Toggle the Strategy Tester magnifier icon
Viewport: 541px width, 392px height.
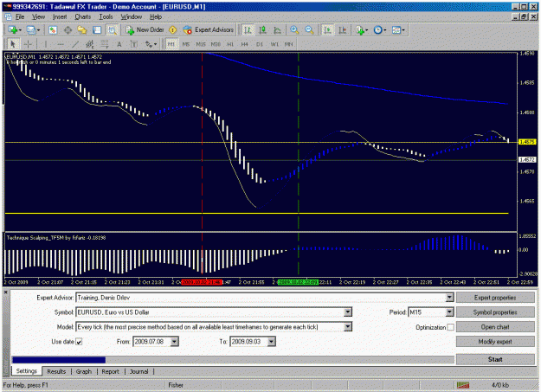coord(113,30)
